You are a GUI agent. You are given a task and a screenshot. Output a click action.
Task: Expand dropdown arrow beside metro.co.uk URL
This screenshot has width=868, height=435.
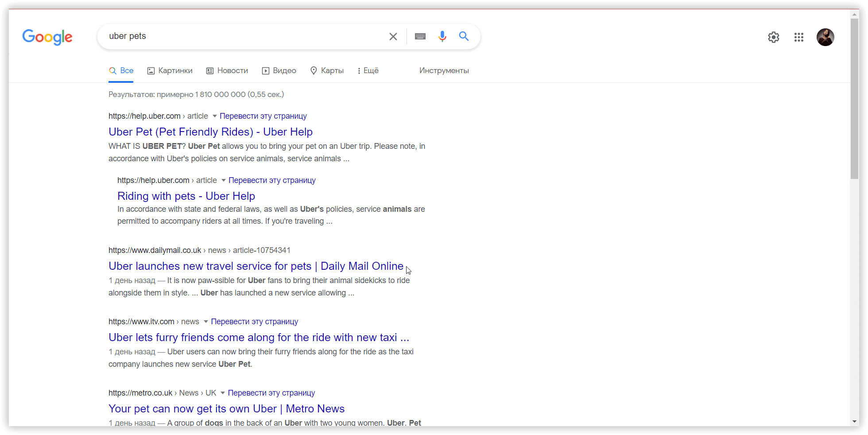(223, 393)
